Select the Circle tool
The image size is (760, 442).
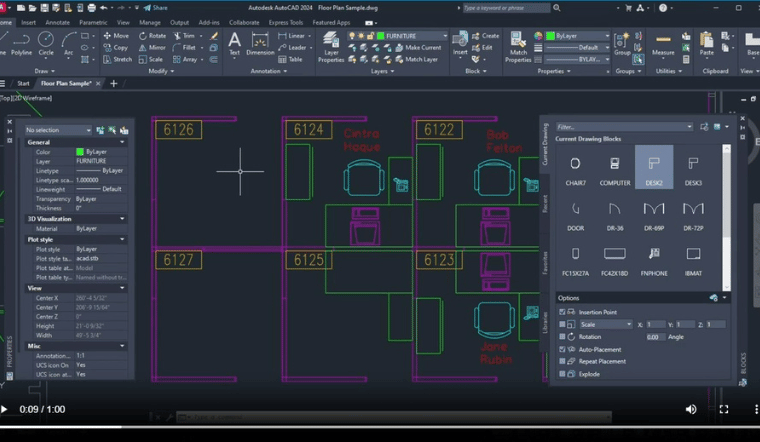[46, 45]
